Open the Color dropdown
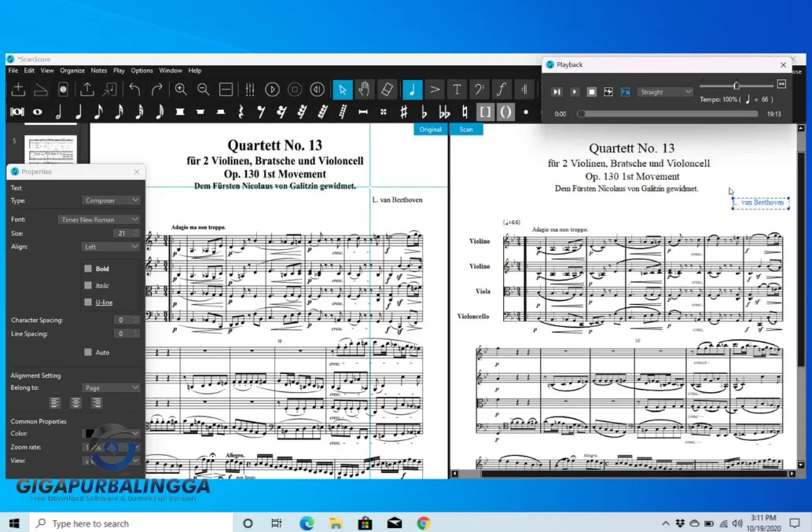The image size is (812, 532). [111, 433]
